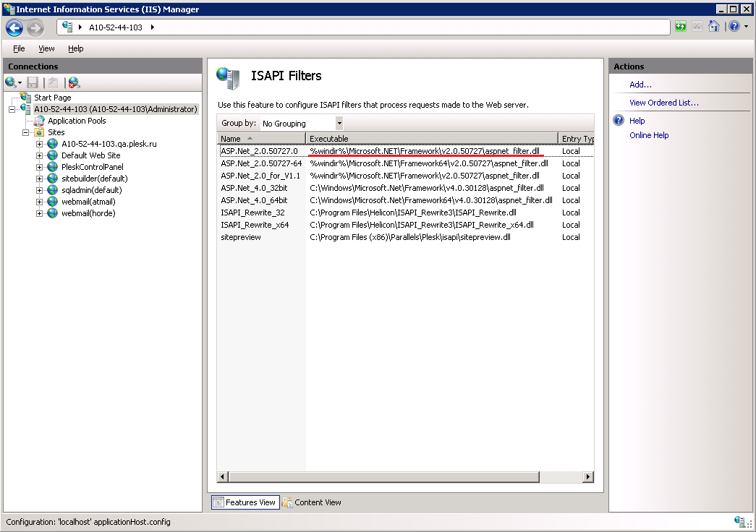This screenshot has width=756, height=532.
Task: Click the Sites folder icon
Action: pyautogui.click(x=39, y=132)
